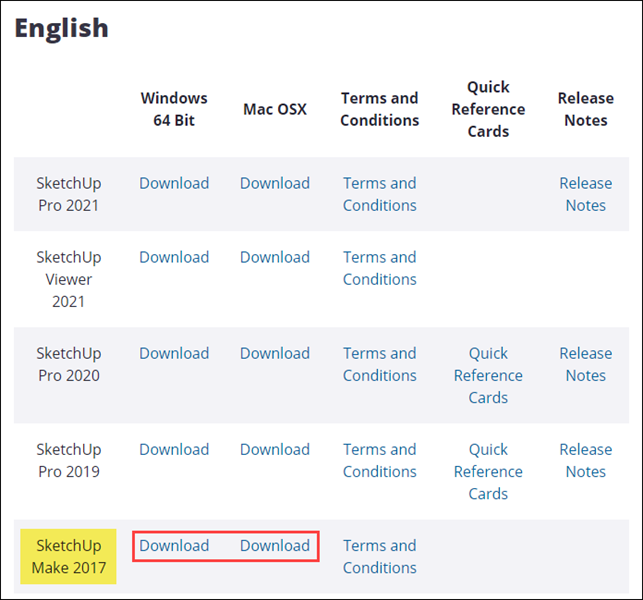643x600 pixels.
Task: Open SketchUp Pro 2021 Release Notes
Action: (x=585, y=194)
